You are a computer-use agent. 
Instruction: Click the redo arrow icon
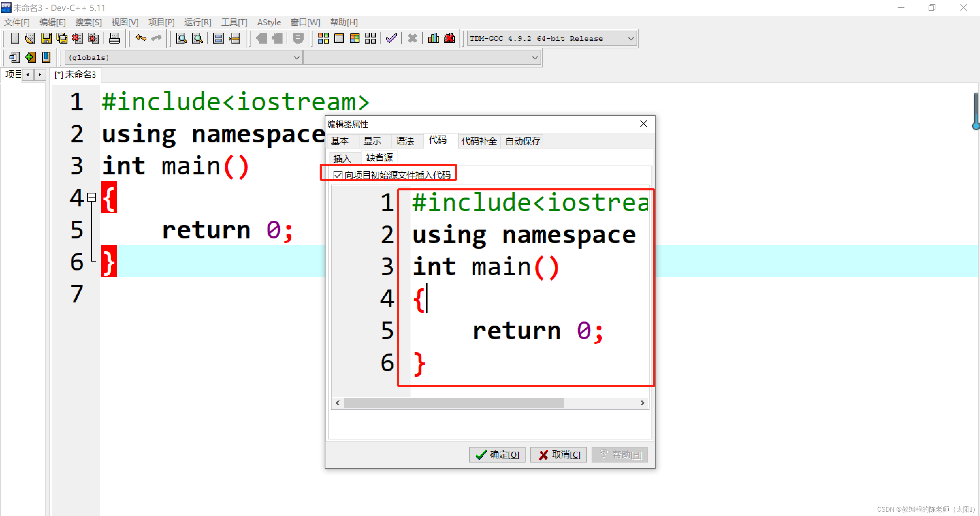click(x=157, y=38)
